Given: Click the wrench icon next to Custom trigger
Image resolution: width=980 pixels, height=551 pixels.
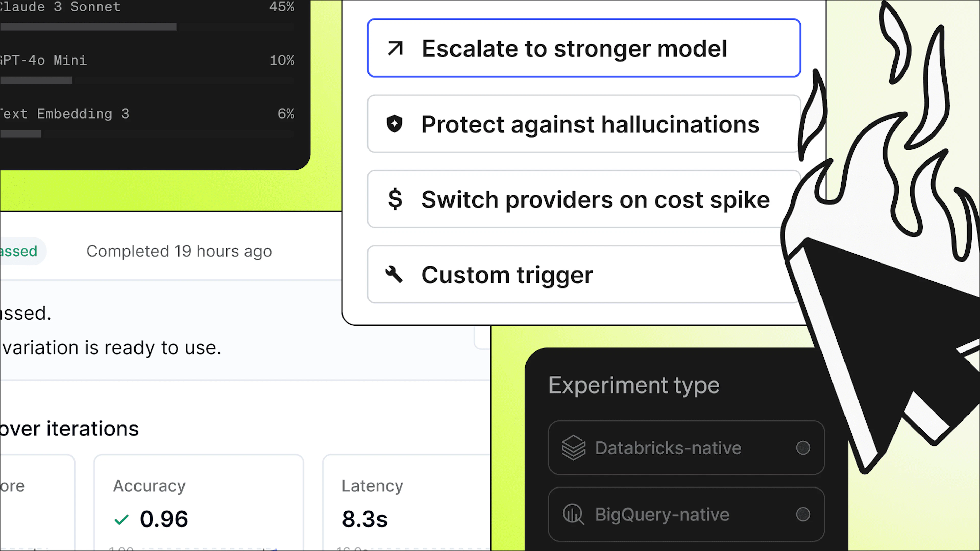Looking at the screenshot, I should click(x=394, y=274).
